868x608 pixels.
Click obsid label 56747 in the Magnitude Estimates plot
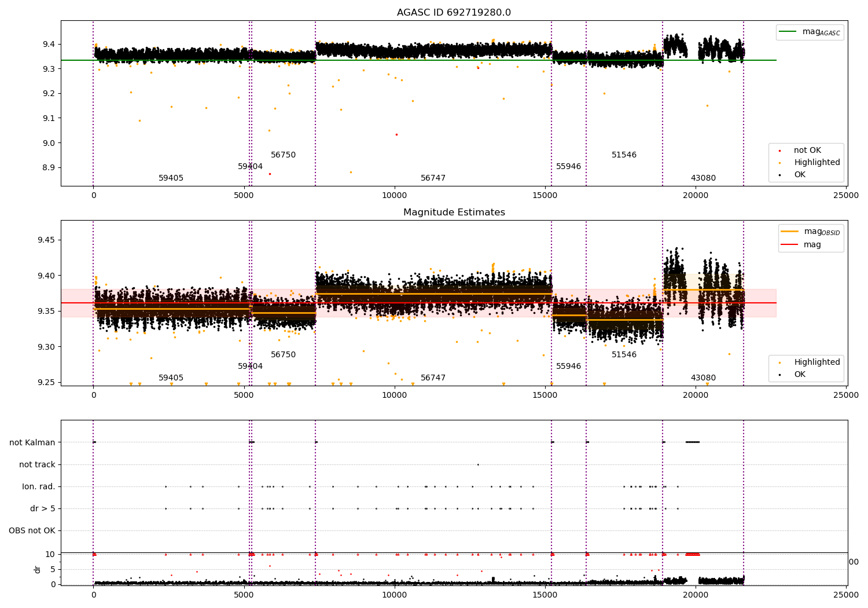(x=433, y=378)
